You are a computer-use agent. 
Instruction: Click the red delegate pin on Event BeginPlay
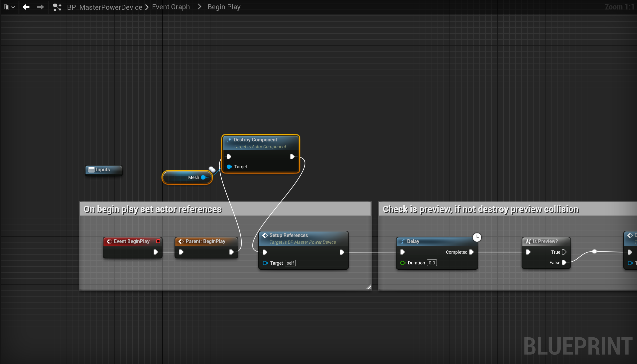pos(158,241)
